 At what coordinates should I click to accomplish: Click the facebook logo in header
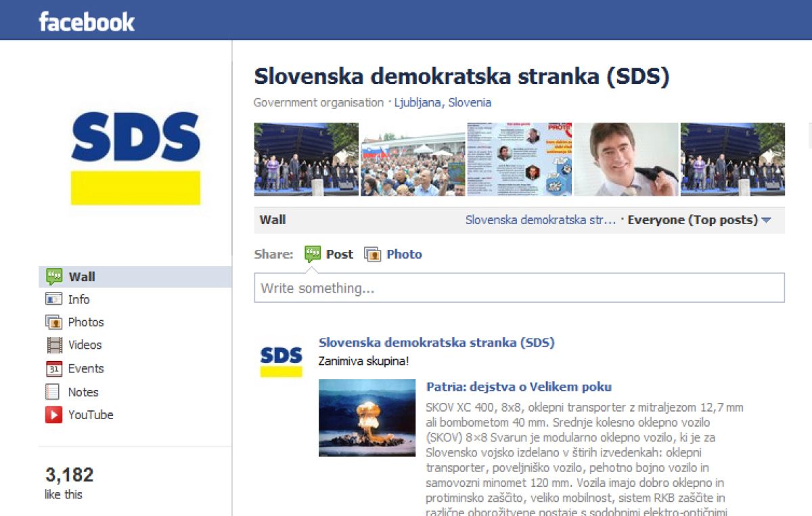click(x=87, y=22)
